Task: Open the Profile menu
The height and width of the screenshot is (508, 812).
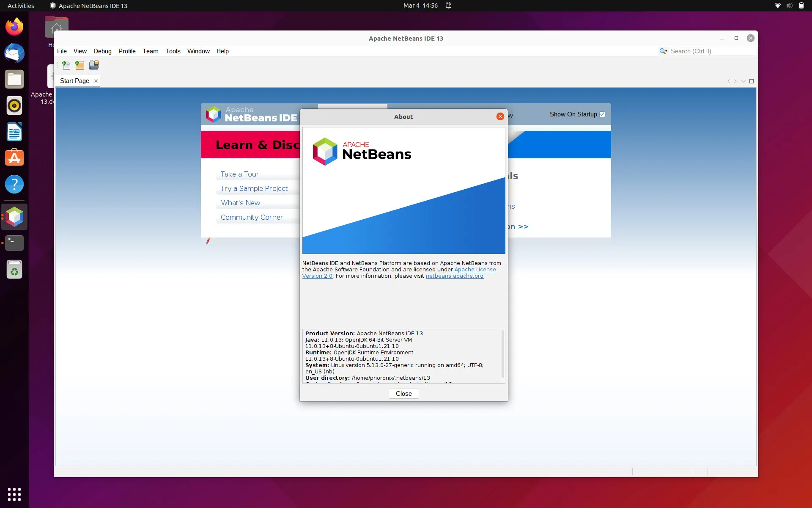Action: point(127,51)
